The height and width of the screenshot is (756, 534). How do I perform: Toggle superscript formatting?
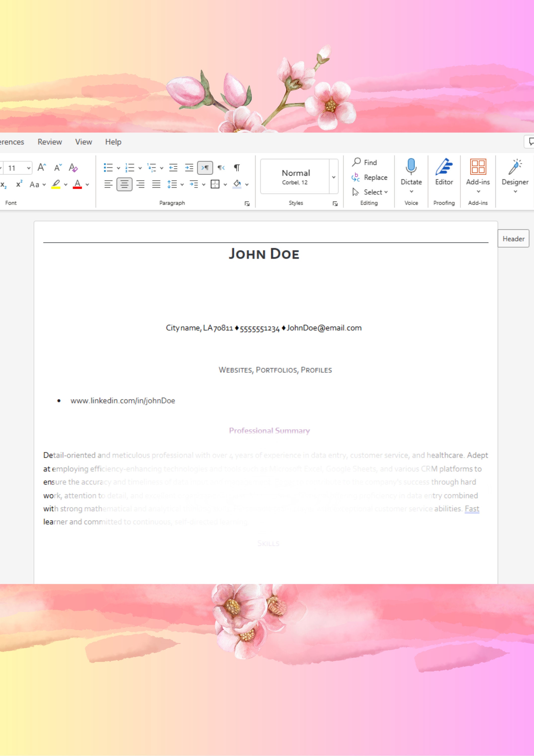point(18,184)
